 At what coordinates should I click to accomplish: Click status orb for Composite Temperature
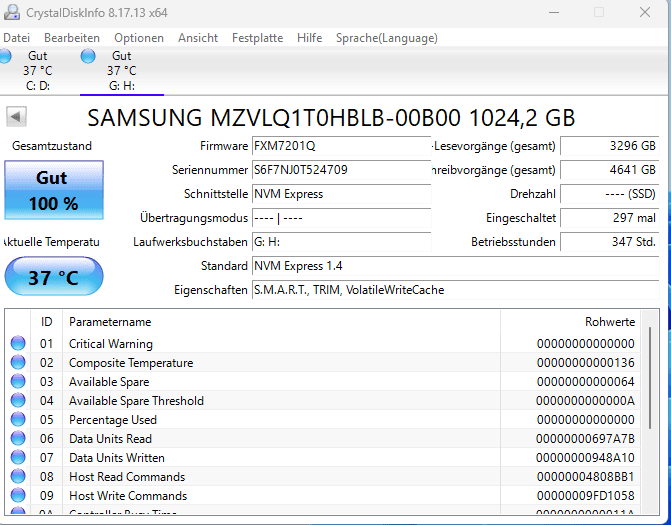coord(18,362)
